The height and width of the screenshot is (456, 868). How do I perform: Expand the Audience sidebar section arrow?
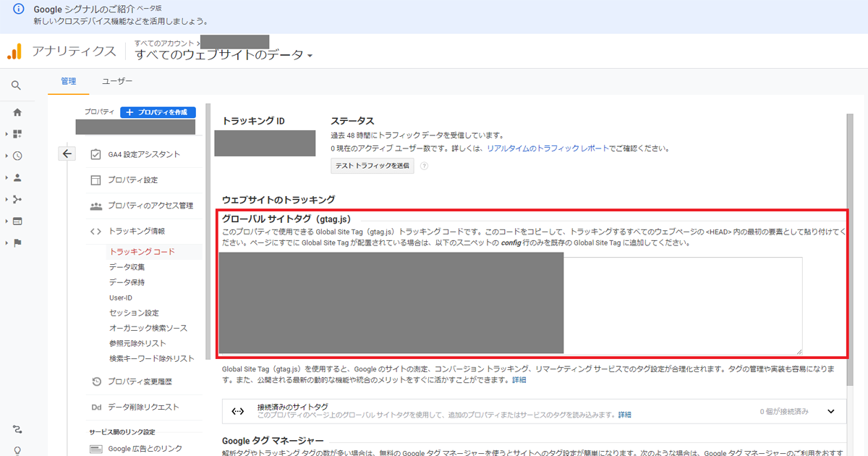coord(7,177)
